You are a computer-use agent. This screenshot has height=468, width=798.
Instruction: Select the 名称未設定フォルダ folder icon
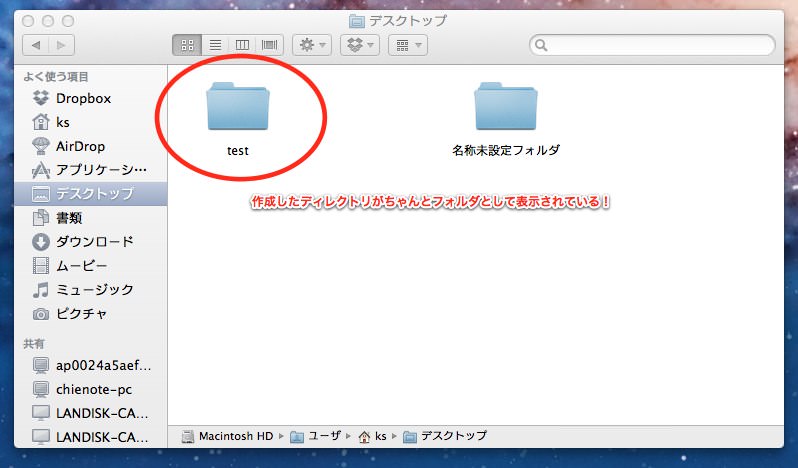(x=505, y=106)
